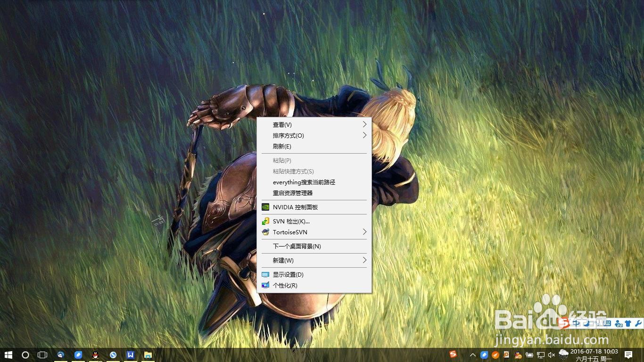Open the 2016-07-18 10:03 clock
Screen dimensions: 644x362
click(594, 355)
